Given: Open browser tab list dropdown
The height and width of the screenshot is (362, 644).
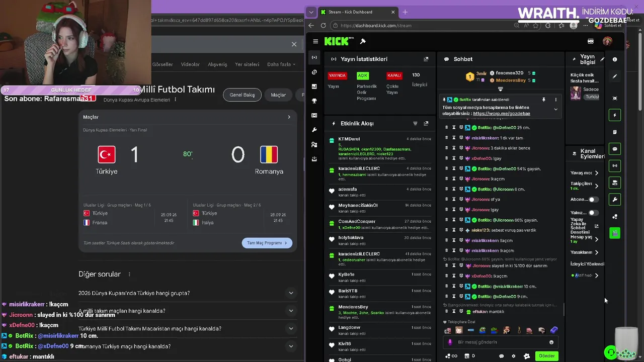Looking at the screenshot, I should point(311,12).
